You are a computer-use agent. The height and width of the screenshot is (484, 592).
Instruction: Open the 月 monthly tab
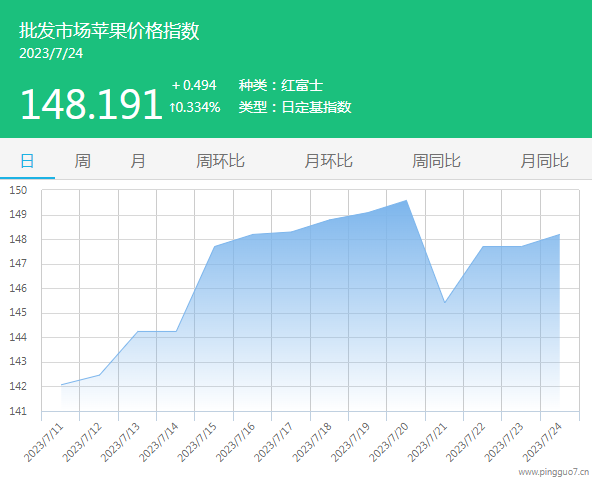[x=137, y=161]
